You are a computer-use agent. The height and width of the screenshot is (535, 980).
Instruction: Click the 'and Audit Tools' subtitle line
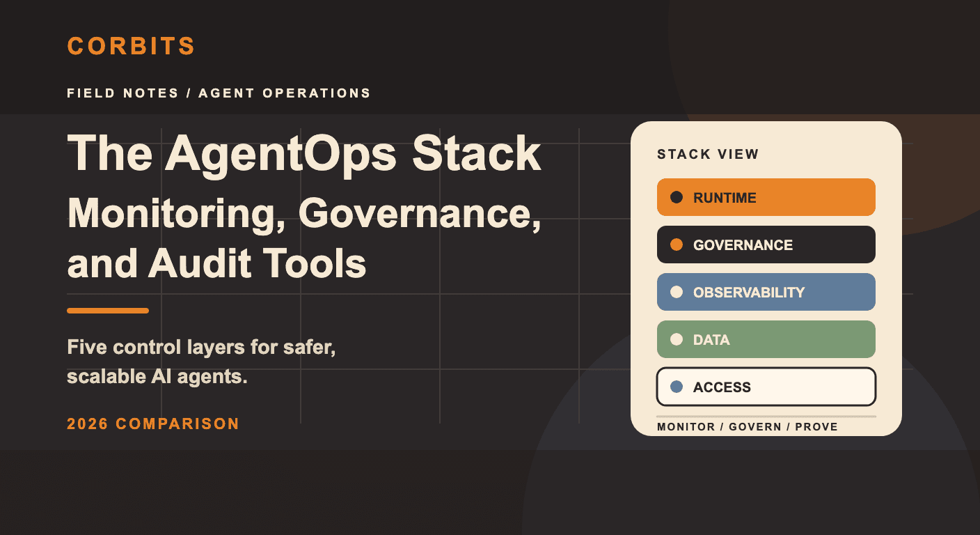click(216, 263)
